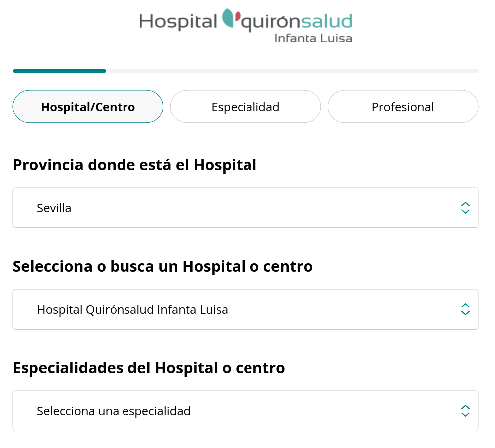Click chevron arrows in Hospital Quirónsalud Infanta Luisa field
Screen dimensions: 495x448
click(465, 310)
